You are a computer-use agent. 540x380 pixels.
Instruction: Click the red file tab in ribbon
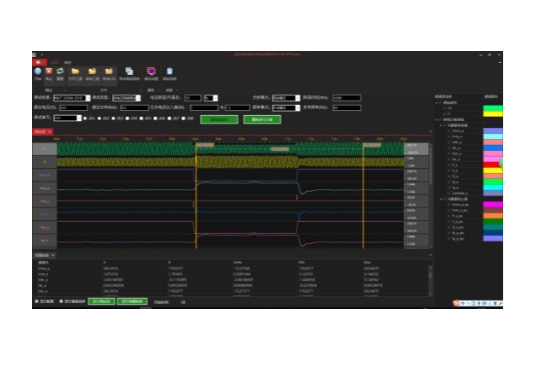click(x=39, y=62)
